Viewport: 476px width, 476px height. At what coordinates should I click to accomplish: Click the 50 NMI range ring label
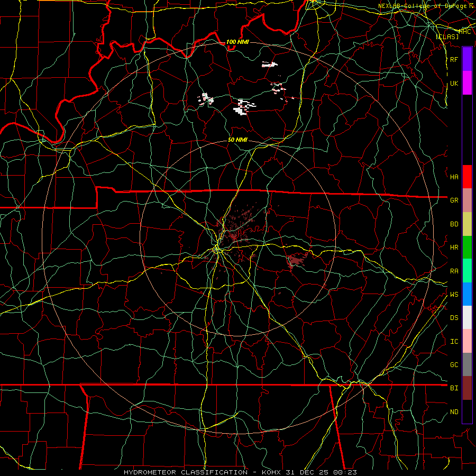237,140
